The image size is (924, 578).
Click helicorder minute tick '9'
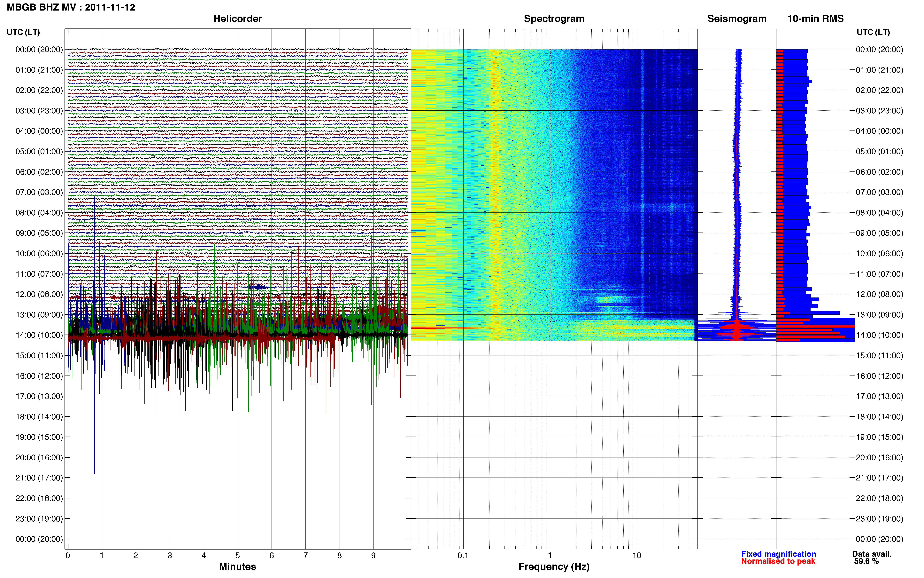coord(373,555)
